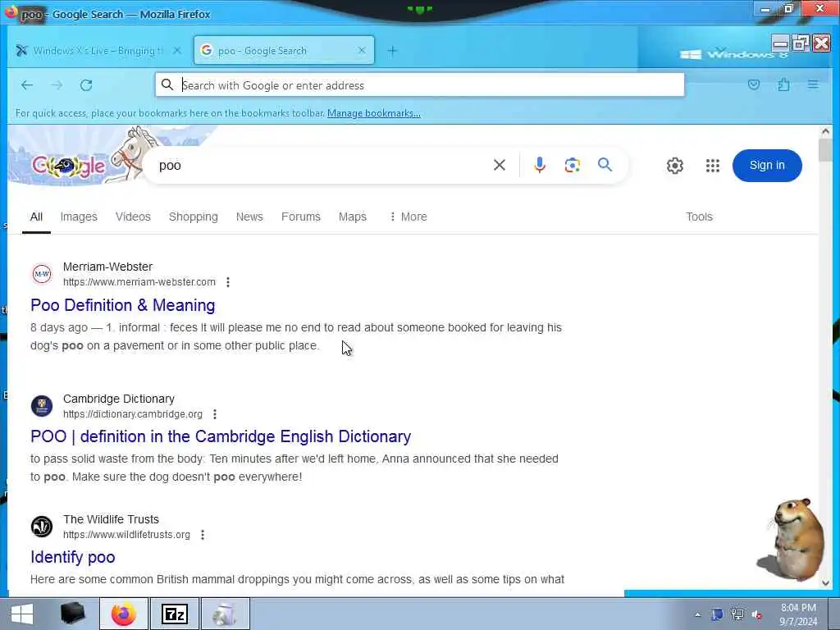Open the recycle bin taskbar icon
Viewport: 840px width, 630px height.
[x=225, y=614]
